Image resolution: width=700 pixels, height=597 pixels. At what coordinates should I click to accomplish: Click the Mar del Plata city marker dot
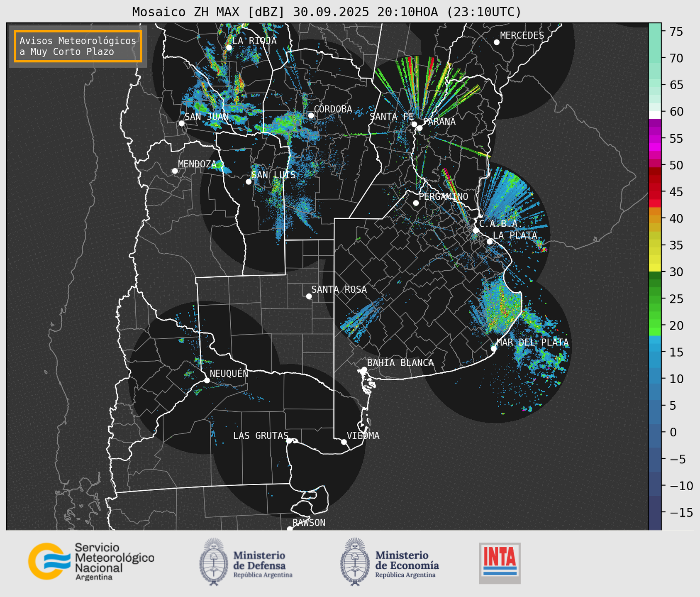click(494, 349)
